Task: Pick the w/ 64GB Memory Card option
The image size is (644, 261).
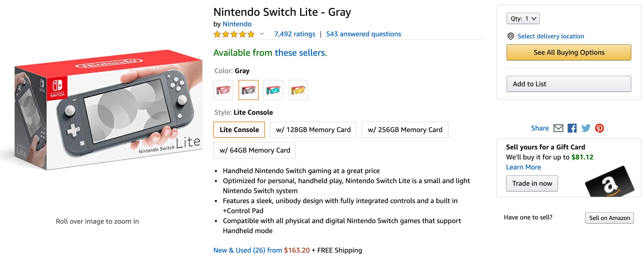Action: (x=255, y=150)
